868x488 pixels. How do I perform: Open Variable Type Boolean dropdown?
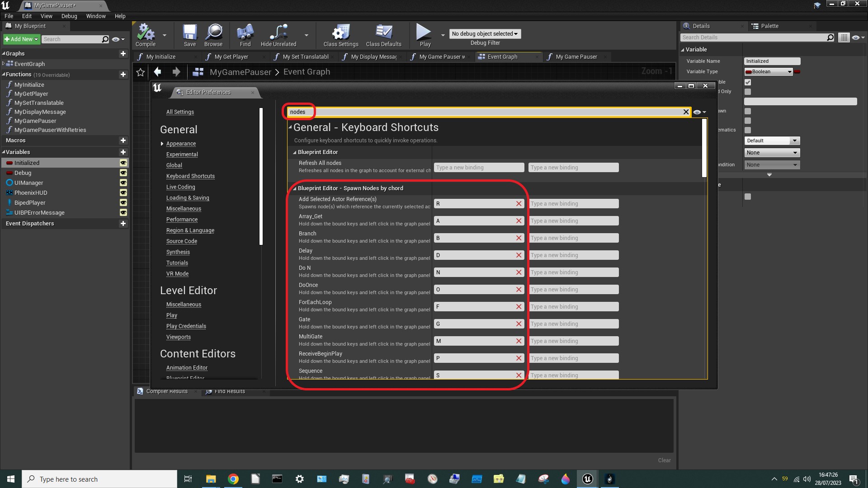coord(769,71)
